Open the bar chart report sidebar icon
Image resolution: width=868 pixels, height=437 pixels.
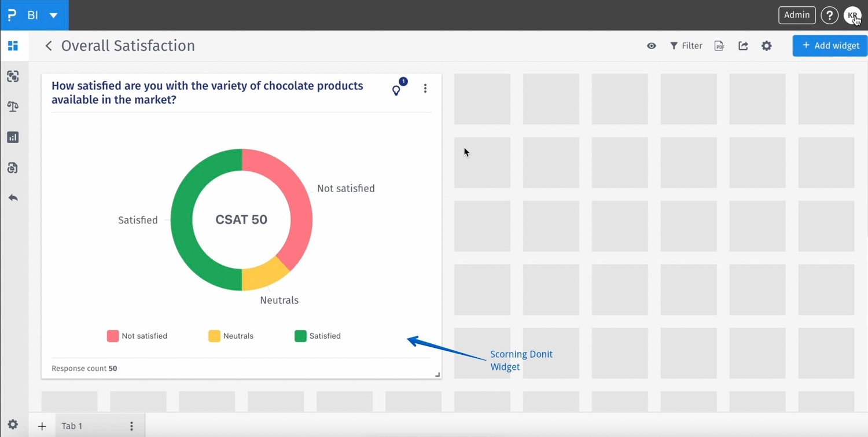pos(13,137)
